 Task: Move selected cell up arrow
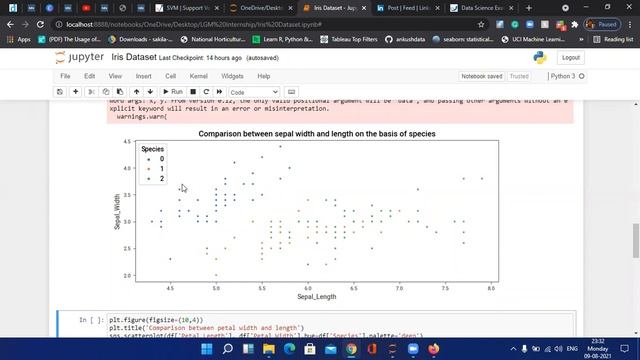[137, 92]
